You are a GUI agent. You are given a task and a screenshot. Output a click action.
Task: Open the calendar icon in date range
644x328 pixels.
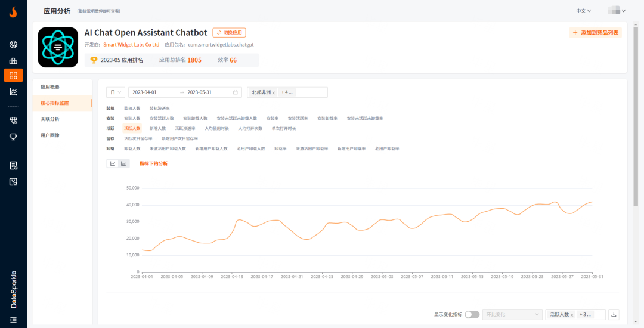(236, 92)
